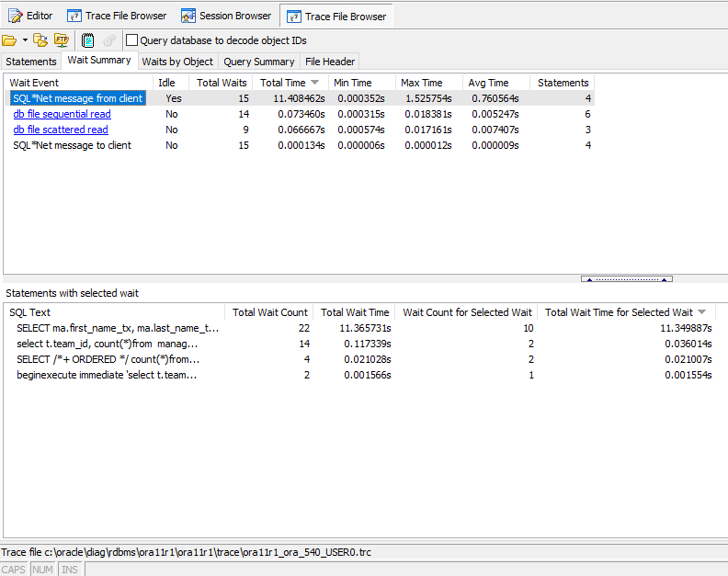Click the 1.525754s max time cell
This screenshot has width=728, height=576.
(428, 98)
